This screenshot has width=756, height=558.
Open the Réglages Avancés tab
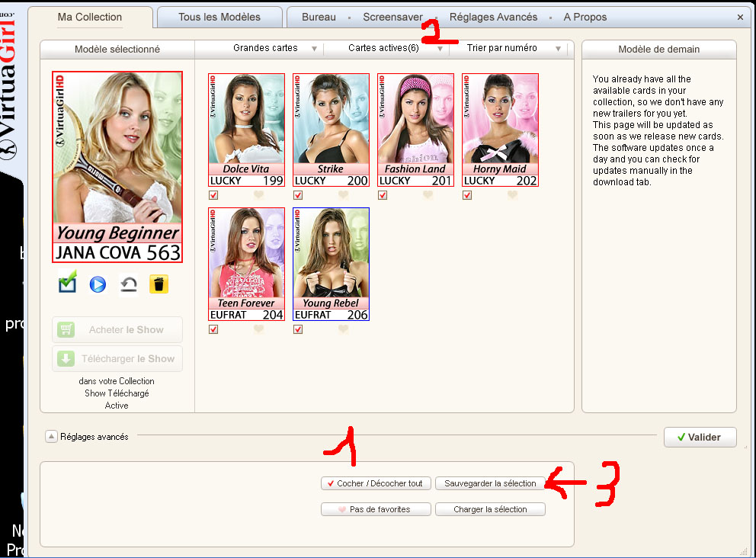click(493, 17)
